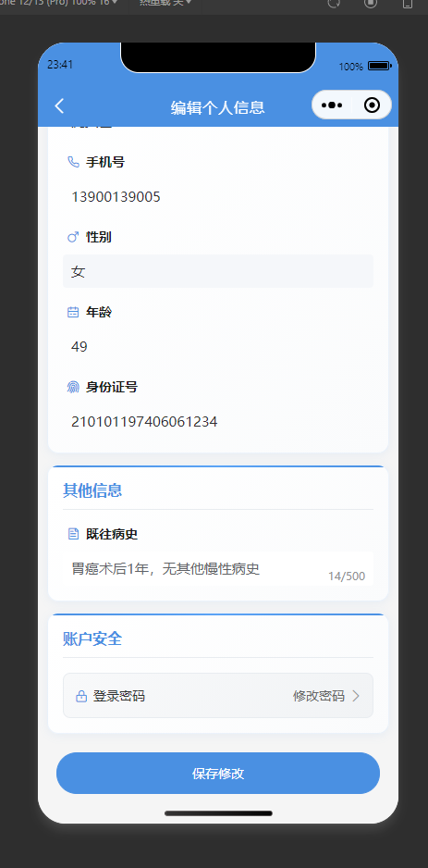
Task: Edit the age field showing 49
Action: pyautogui.click(x=218, y=346)
